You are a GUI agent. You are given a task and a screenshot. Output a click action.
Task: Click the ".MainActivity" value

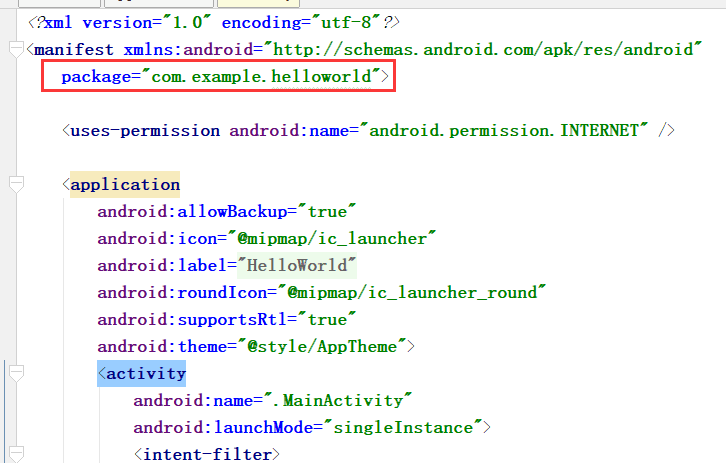(338, 400)
